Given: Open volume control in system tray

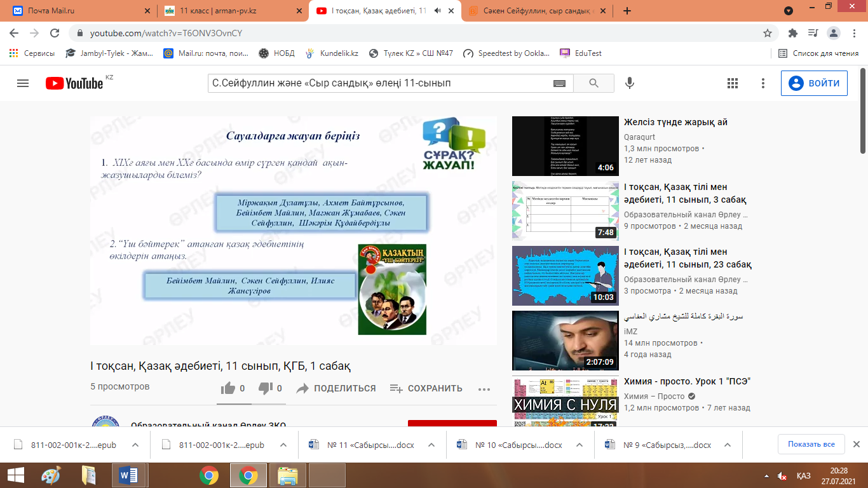Looking at the screenshot, I should tap(783, 476).
